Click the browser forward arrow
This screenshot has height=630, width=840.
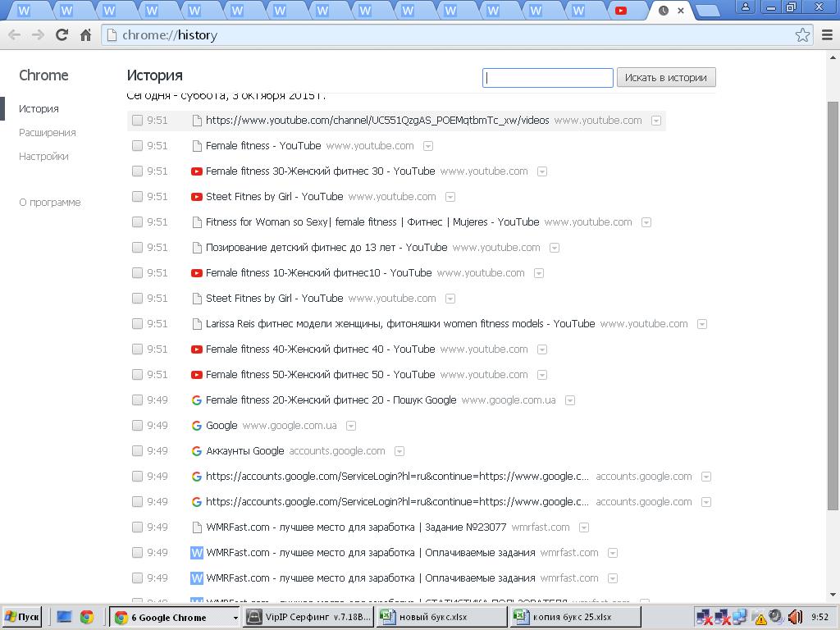click(x=38, y=35)
